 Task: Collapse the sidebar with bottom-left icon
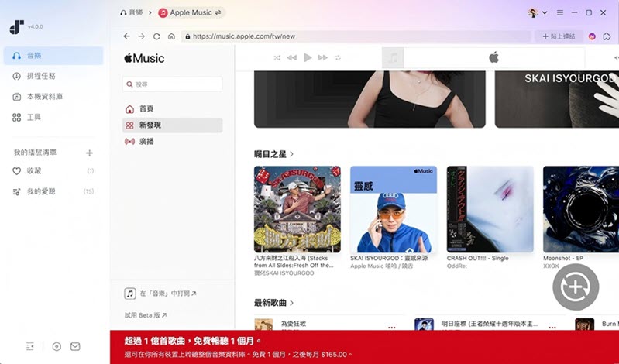tap(30, 346)
